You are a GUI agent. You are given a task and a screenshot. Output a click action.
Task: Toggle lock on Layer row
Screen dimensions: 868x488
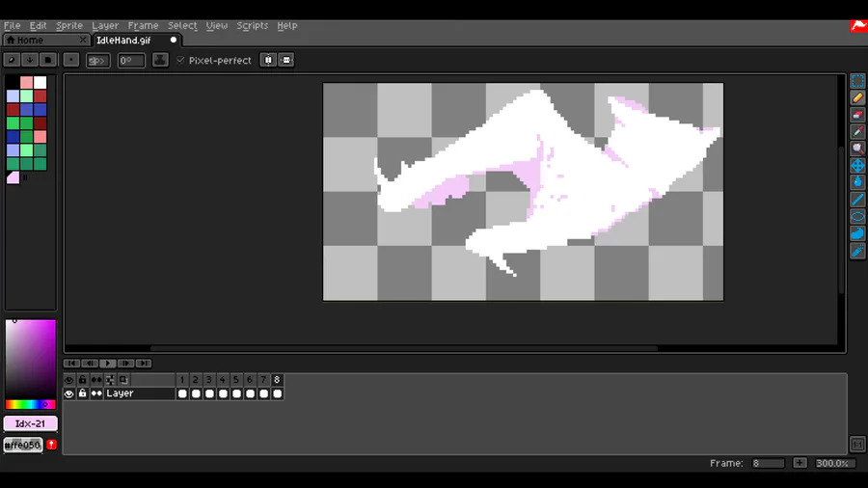coord(83,393)
